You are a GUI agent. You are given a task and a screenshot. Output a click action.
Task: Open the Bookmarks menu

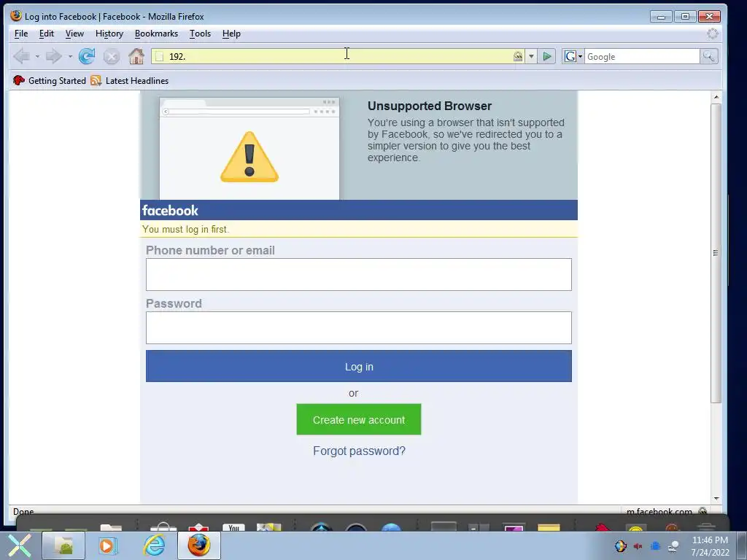tap(156, 34)
